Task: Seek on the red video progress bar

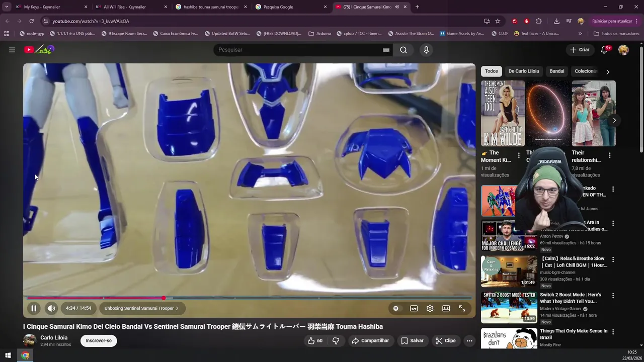Action: point(249,298)
